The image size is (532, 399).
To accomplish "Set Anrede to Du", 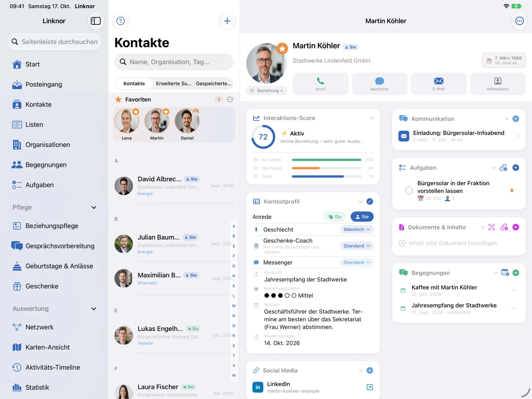I will point(335,217).
